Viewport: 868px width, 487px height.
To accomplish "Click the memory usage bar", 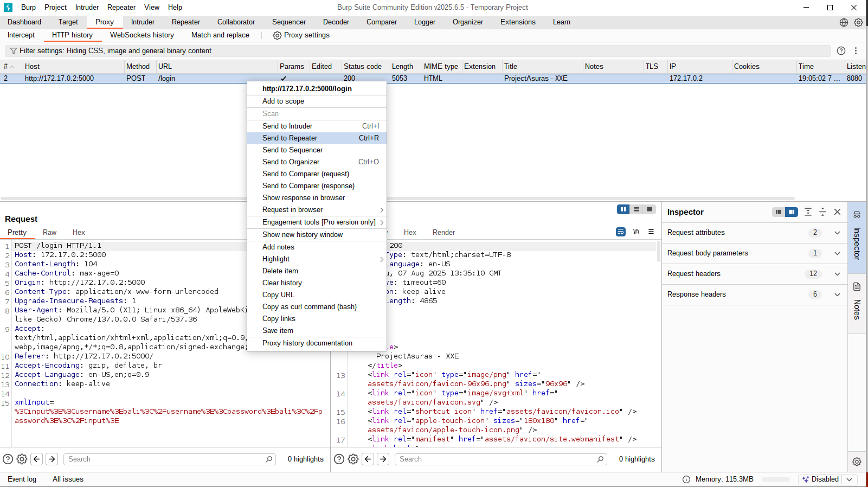I will tap(776, 479).
